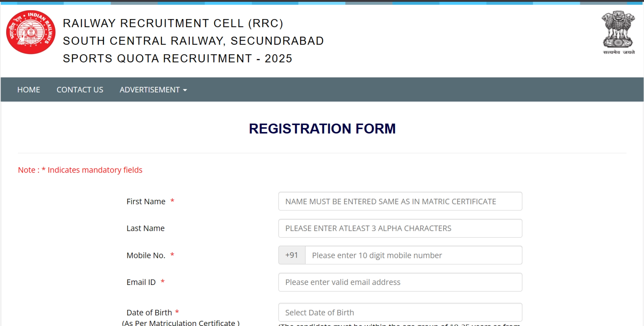Click inside the Last Name field
Image resolution: width=644 pixels, height=326 pixels.
400,228
